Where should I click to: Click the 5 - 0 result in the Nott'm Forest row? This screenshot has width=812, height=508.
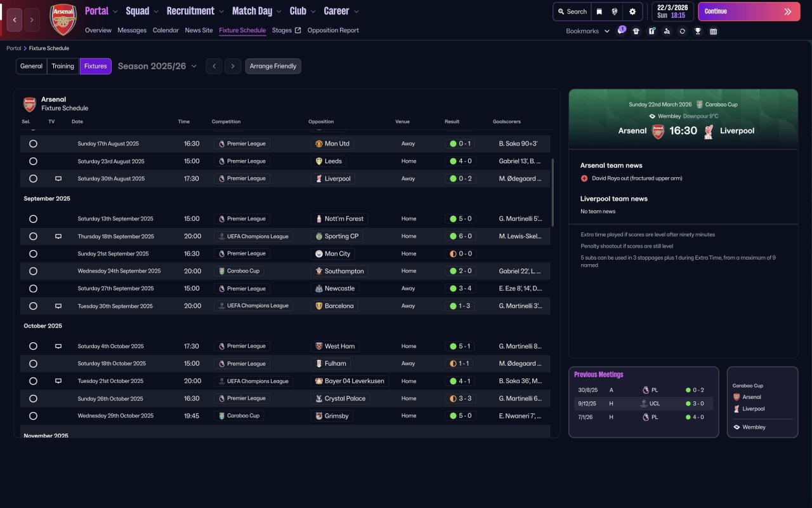coord(461,219)
